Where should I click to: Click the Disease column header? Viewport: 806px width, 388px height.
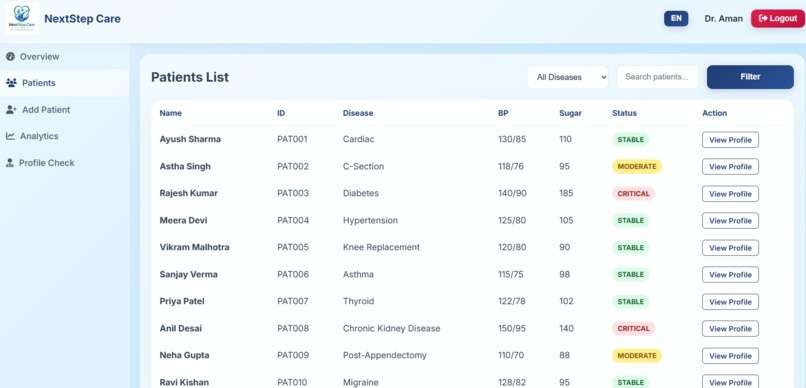click(358, 113)
